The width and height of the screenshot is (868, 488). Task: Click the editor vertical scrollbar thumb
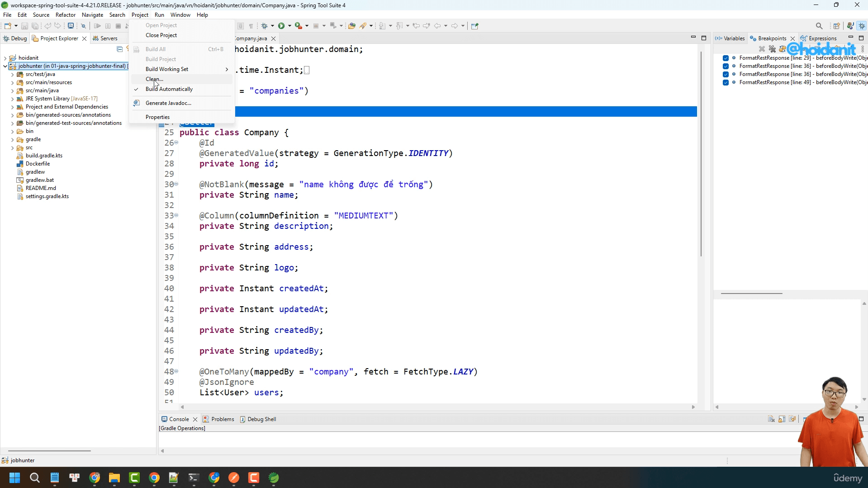tap(701, 154)
